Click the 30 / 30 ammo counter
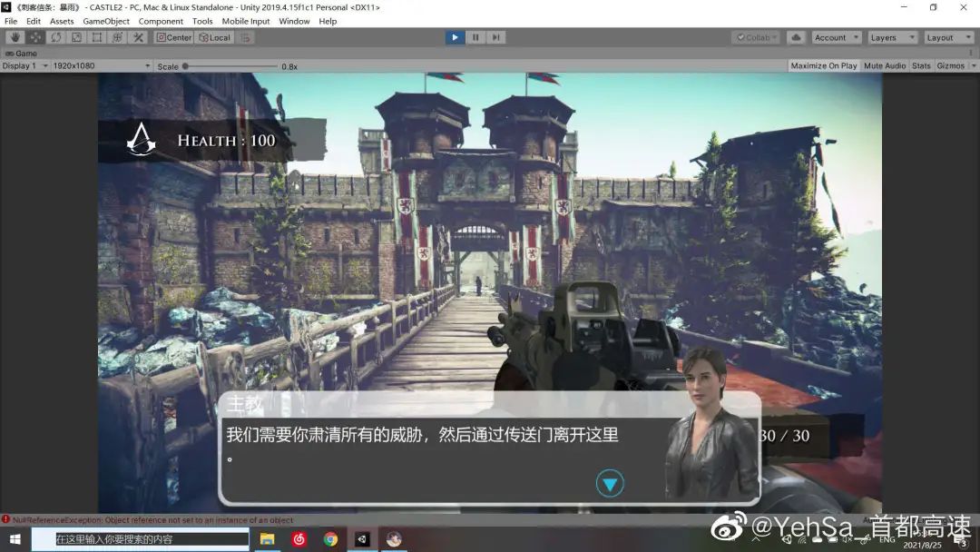This screenshot has height=552, width=980. (x=784, y=436)
